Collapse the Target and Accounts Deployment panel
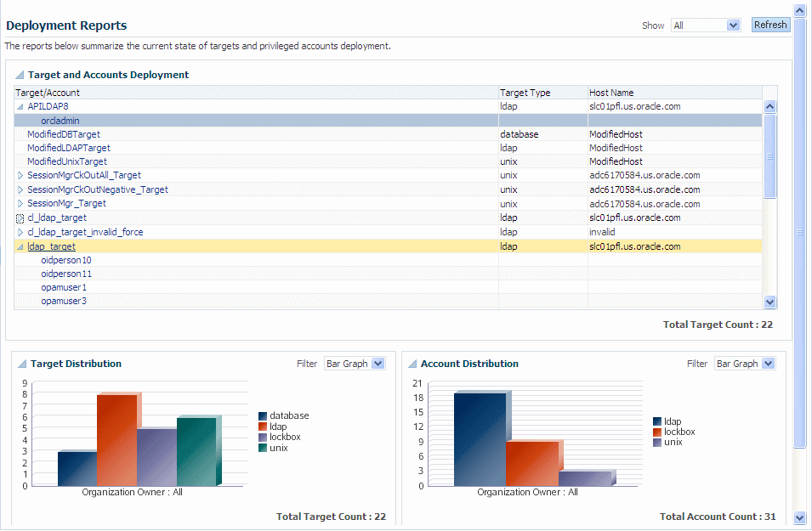 point(20,75)
